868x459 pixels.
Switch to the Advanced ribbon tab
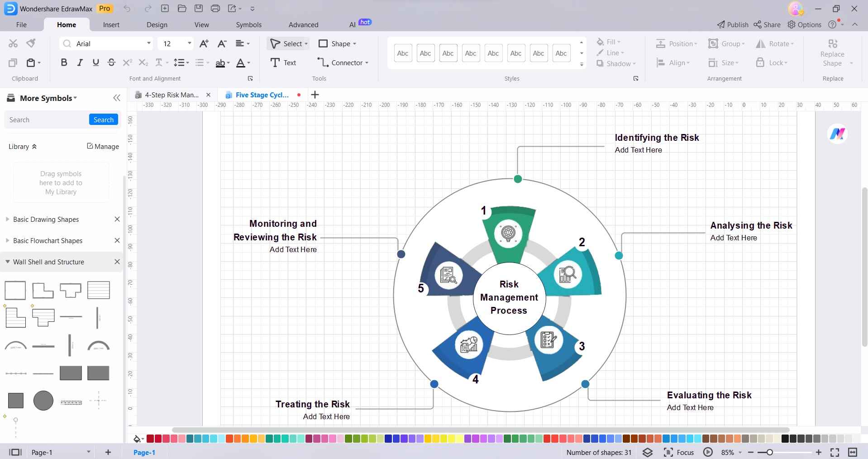[x=303, y=24]
